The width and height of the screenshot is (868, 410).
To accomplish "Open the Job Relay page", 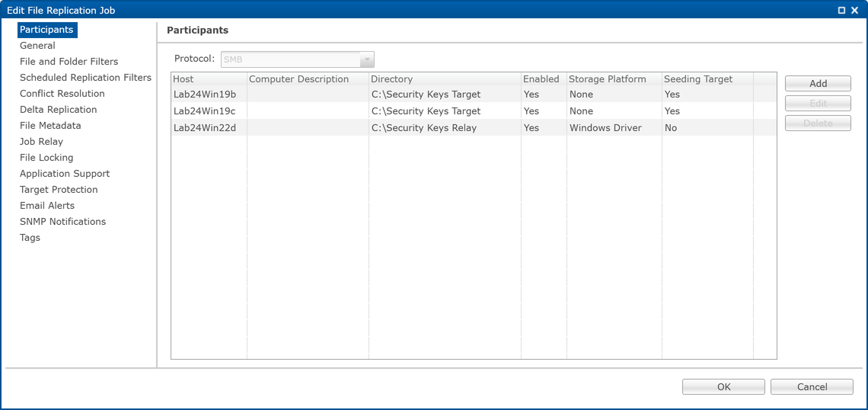I will pos(41,142).
